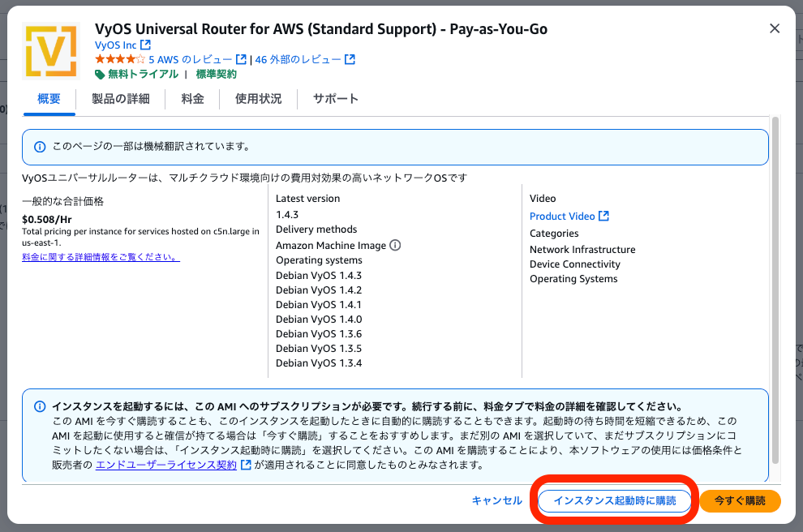Open the 5 AWS のレビュー link
The image size is (803, 532).
coord(191,59)
